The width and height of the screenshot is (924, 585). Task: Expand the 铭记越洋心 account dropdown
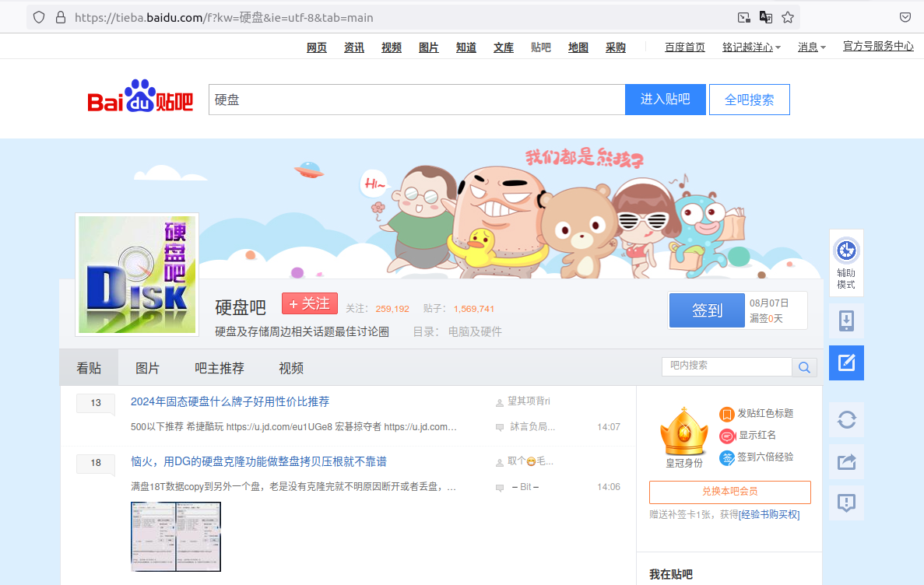click(751, 47)
